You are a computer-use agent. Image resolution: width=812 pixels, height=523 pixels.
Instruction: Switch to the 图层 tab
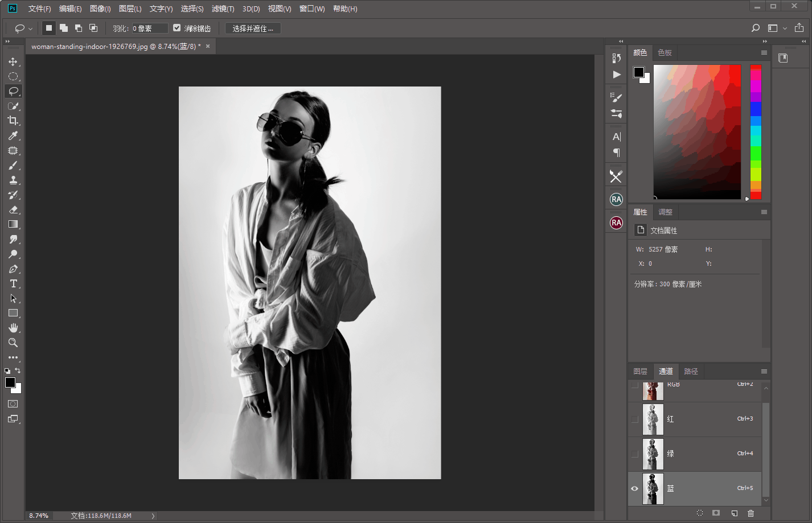[640, 372]
